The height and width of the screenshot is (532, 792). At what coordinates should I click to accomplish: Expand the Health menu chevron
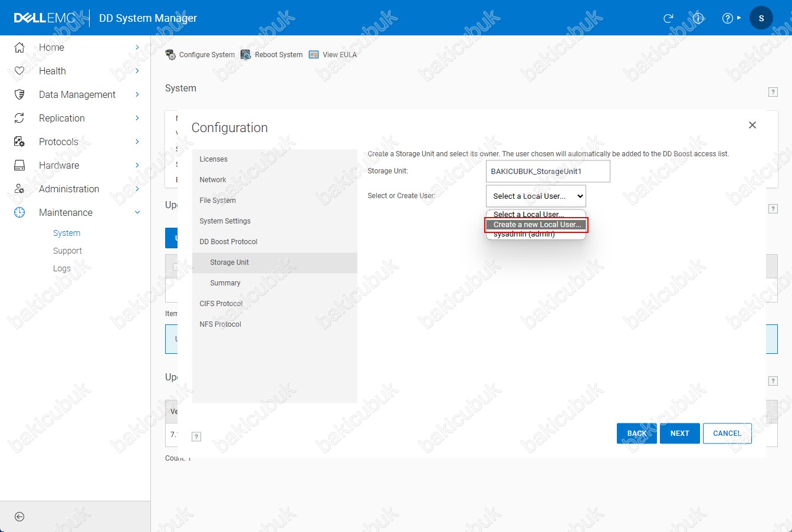pos(137,71)
